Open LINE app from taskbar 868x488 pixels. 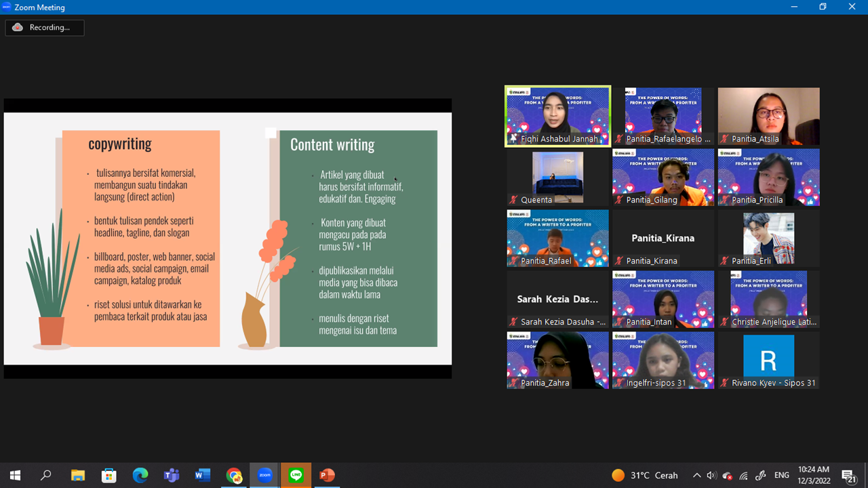click(x=296, y=475)
